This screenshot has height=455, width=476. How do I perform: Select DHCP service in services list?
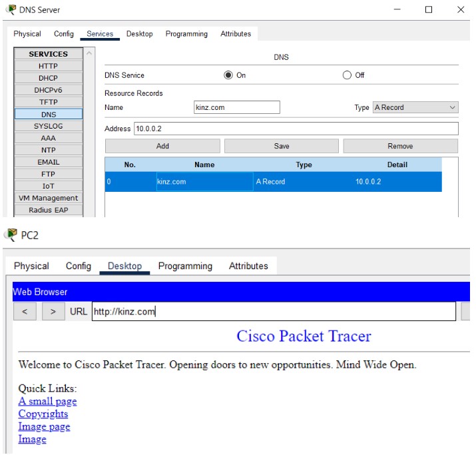pyautogui.click(x=49, y=78)
